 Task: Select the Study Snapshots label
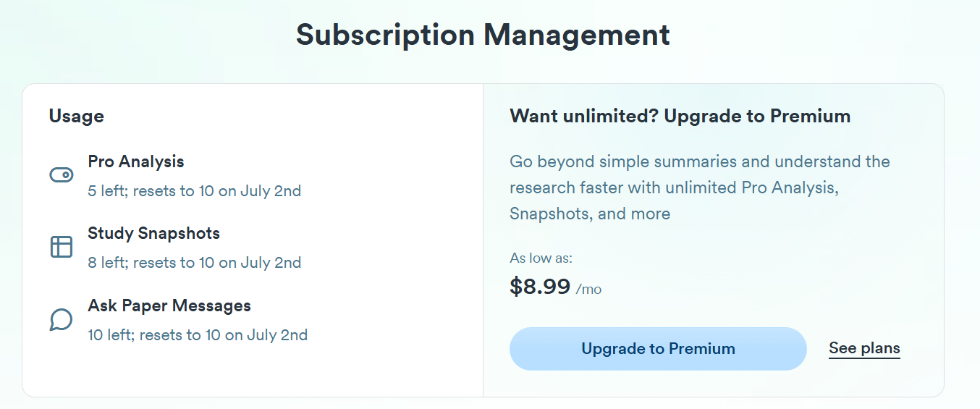[x=153, y=233]
